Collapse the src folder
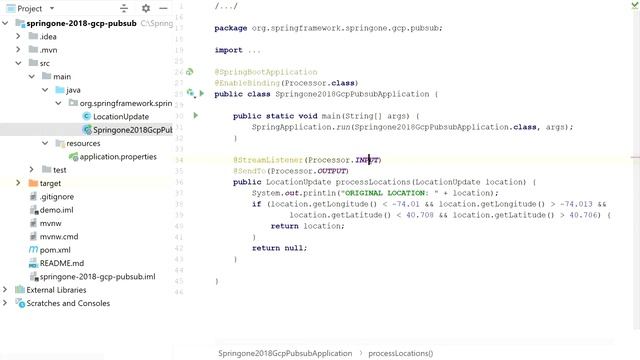Image resolution: width=640 pixels, height=360 pixels. [18, 63]
